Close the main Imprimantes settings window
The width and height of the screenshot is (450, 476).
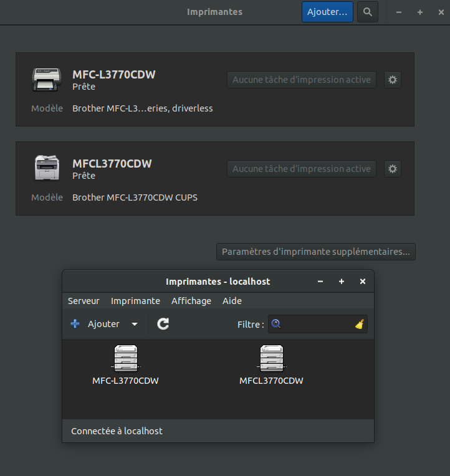tap(441, 12)
